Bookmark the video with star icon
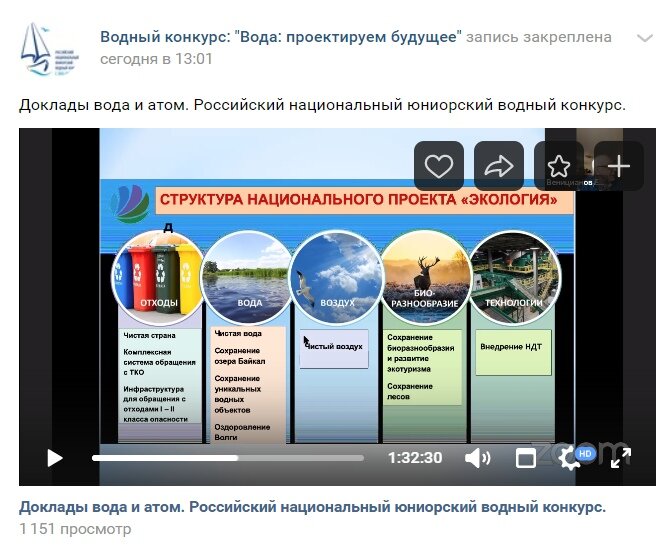The image size is (671, 550). [x=559, y=166]
